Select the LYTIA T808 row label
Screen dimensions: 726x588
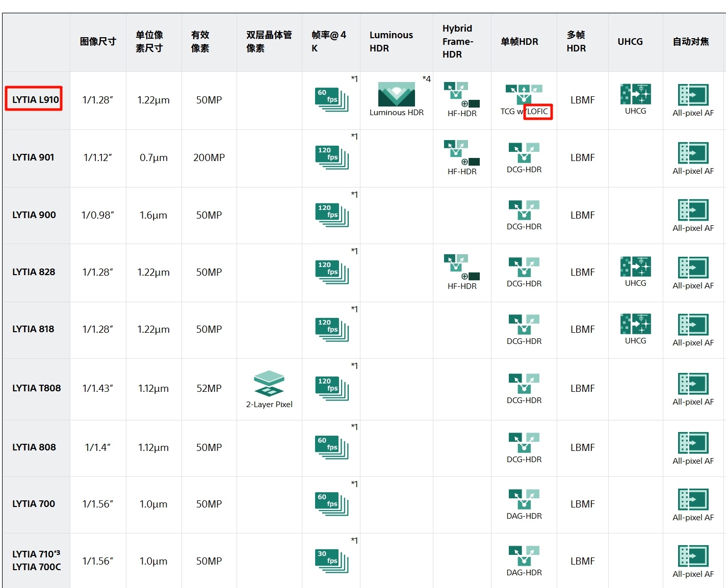tap(37, 388)
